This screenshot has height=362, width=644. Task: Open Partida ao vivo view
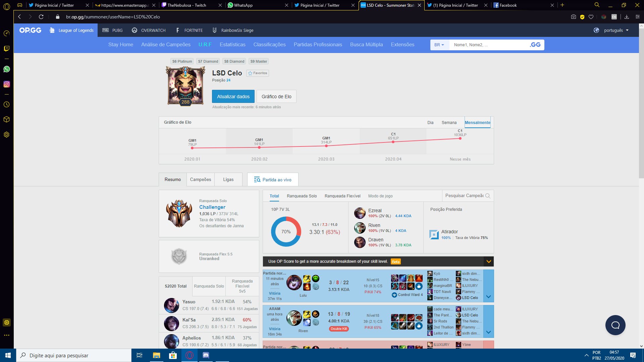[273, 179]
